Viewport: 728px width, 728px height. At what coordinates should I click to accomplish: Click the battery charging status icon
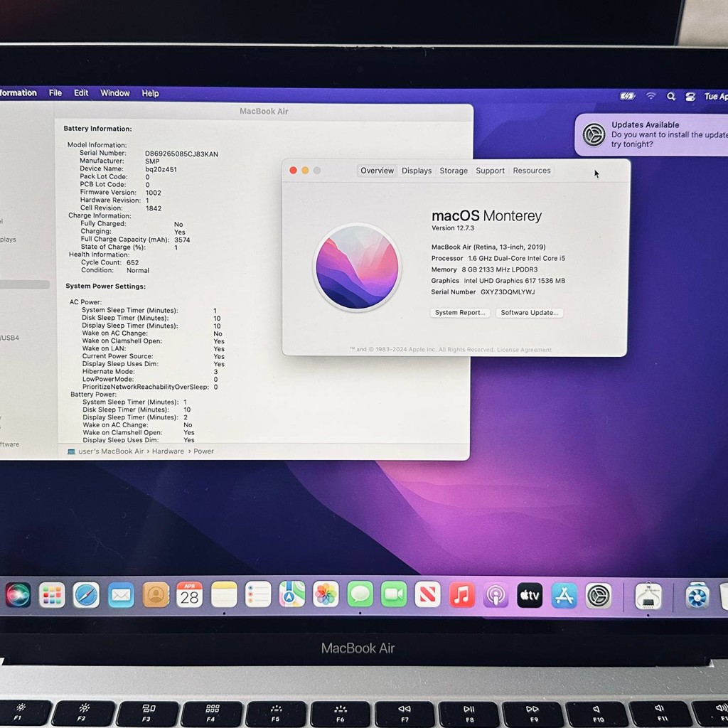click(x=627, y=96)
